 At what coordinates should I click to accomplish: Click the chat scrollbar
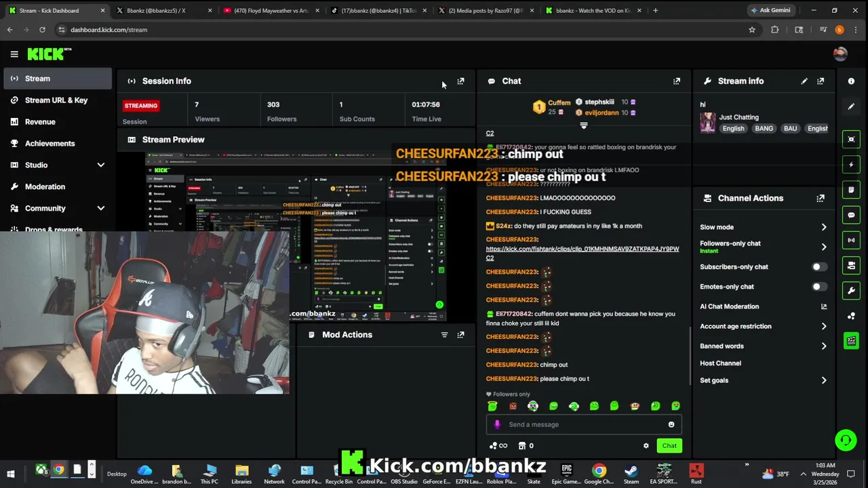click(x=690, y=357)
